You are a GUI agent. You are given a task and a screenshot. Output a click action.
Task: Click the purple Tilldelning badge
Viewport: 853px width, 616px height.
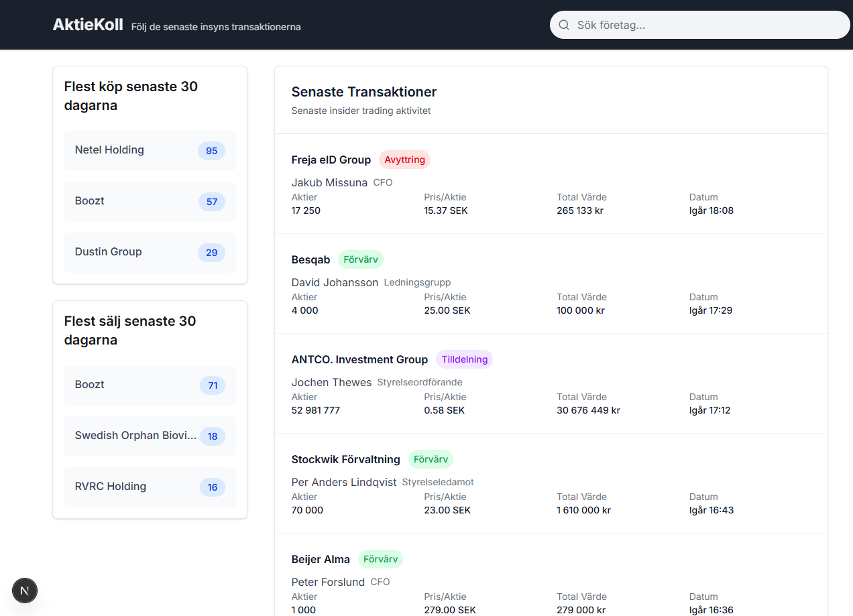point(464,359)
